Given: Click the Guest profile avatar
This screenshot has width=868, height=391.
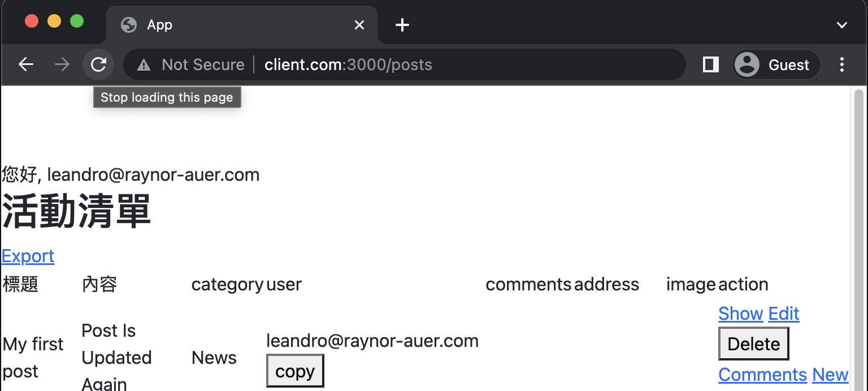Looking at the screenshot, I should coord(747,65).
